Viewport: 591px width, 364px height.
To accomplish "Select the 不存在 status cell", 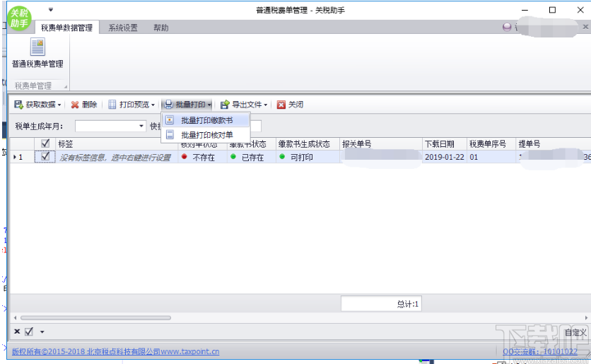I will pos(202,157).
